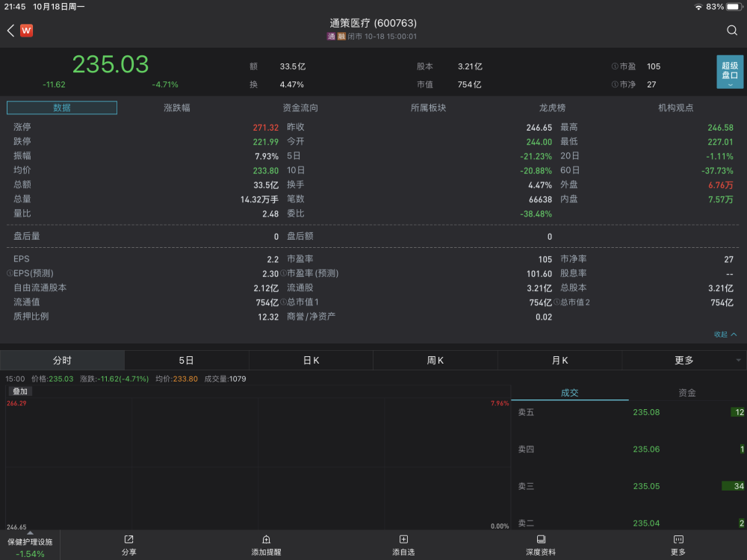Open the 所属板块 tab
This screenshot has height=560, width=747.
point(428,108)
